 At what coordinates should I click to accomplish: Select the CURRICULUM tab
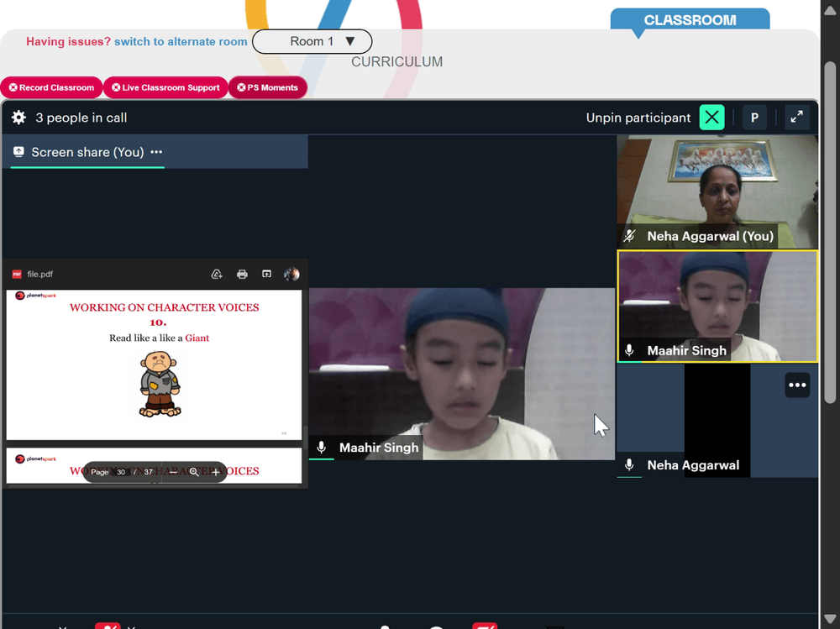(397, 61)
